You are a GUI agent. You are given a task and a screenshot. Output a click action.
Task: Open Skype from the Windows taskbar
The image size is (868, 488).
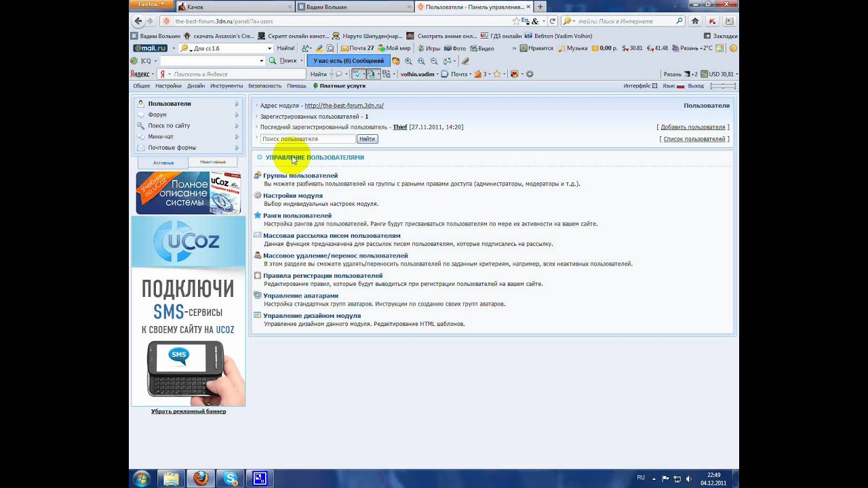point(230,478)
